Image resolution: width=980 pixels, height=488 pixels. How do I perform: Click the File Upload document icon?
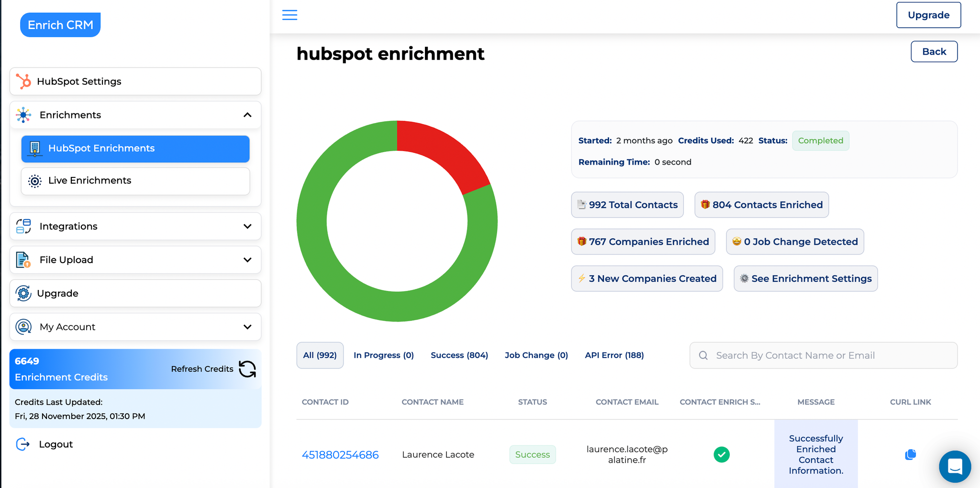click(x=22, y=260)
